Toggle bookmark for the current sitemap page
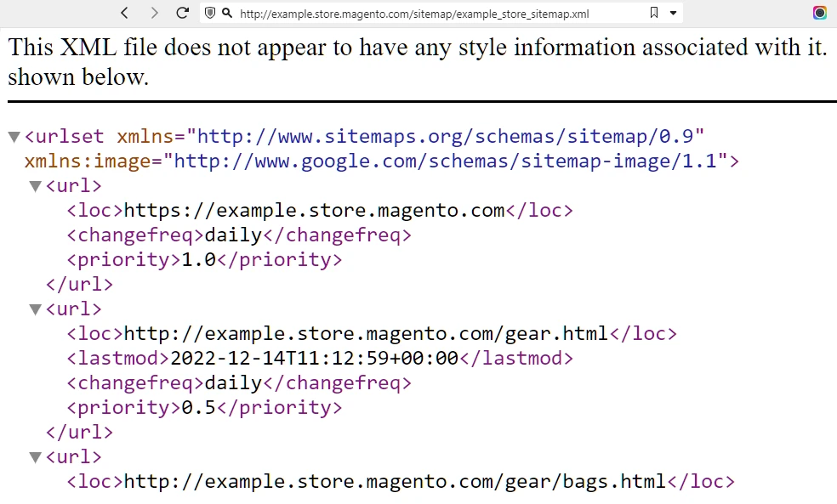Screen dimensions: 837x504 click(653, 13)
